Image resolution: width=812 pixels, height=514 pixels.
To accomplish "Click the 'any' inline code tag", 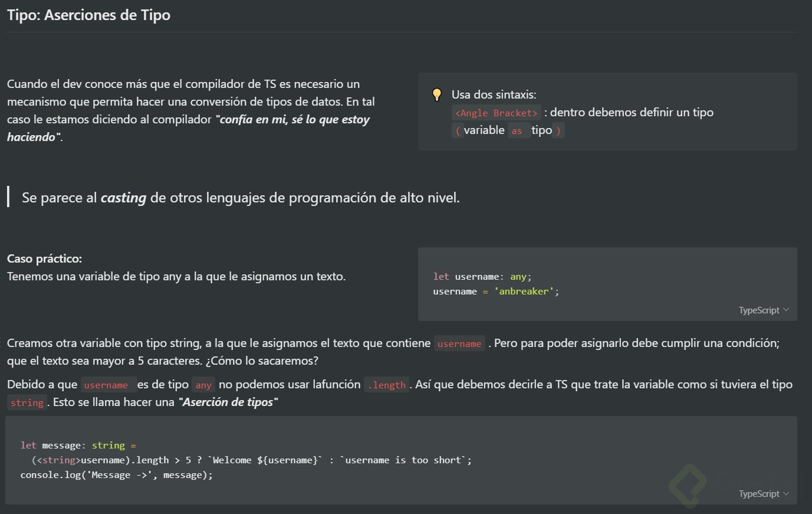I will pyautogui.click(x=203, y=385).
